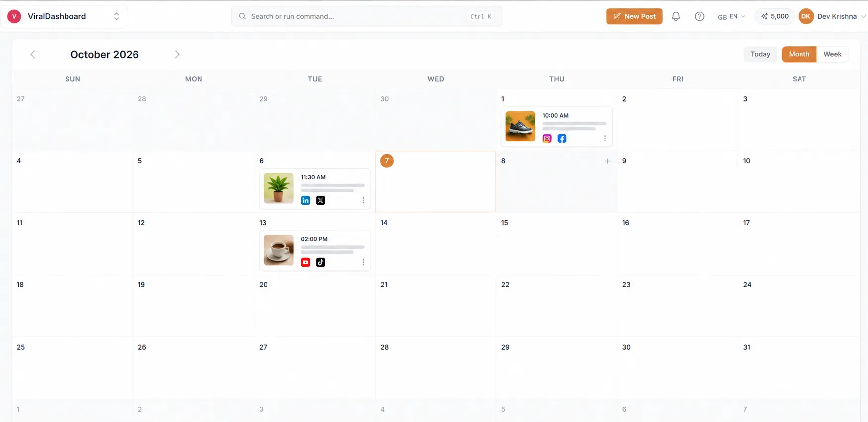The height and width of the screenshot is (422, 868).
Task: Add a post on October 8 with the plus icon
Action: pyautogui.click(x=607, y=161)
